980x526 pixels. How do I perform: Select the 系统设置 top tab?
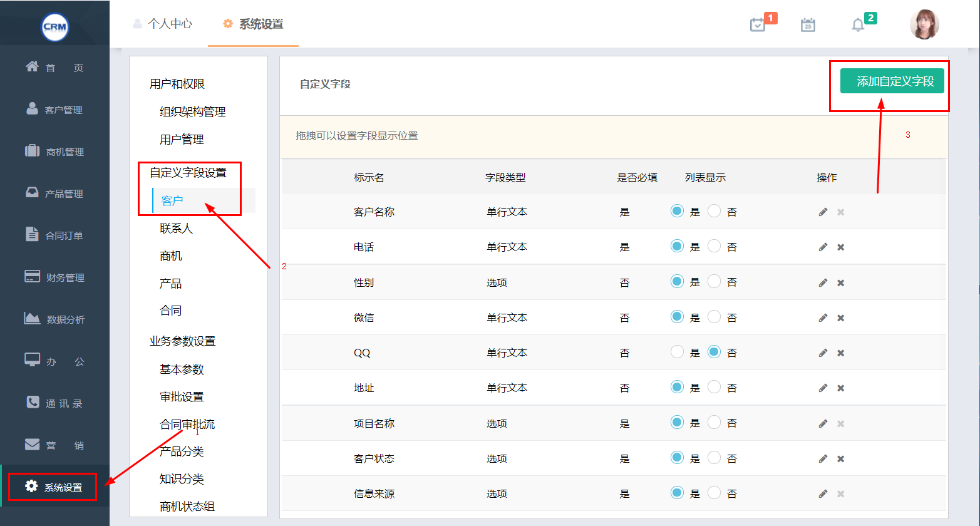click(x=254, y=24)
